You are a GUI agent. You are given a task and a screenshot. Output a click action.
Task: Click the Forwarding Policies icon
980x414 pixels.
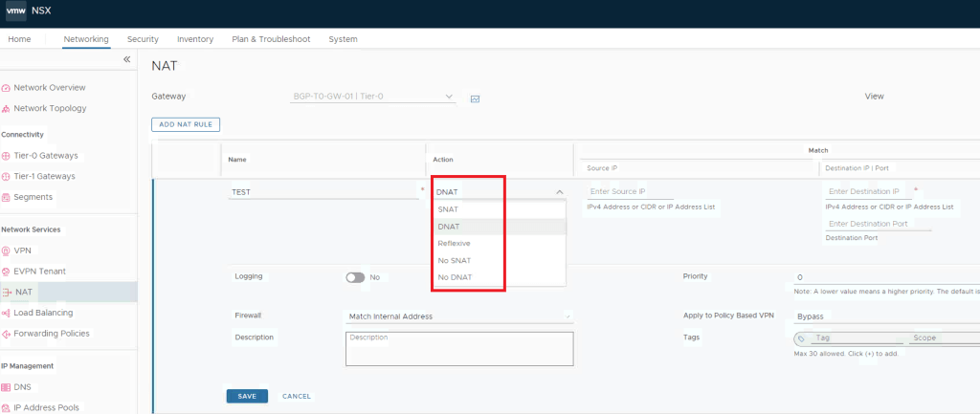pyautogui.click(x=7, y=334)
